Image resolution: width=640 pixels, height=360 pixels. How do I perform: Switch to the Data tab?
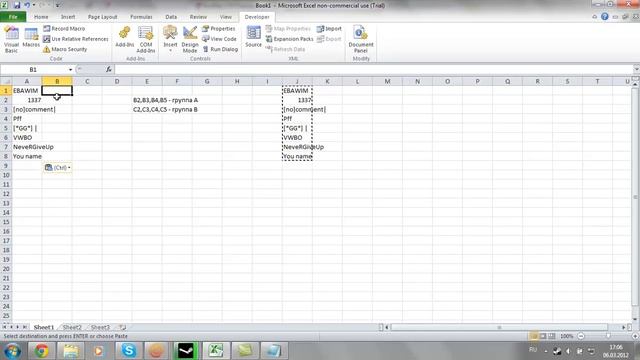tap(171, 17)
